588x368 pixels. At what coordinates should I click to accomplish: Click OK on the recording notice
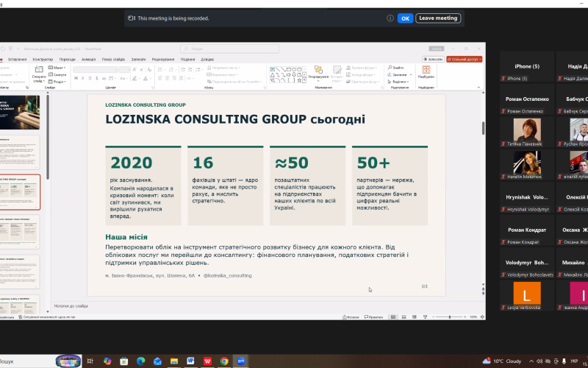click(406, 18)
